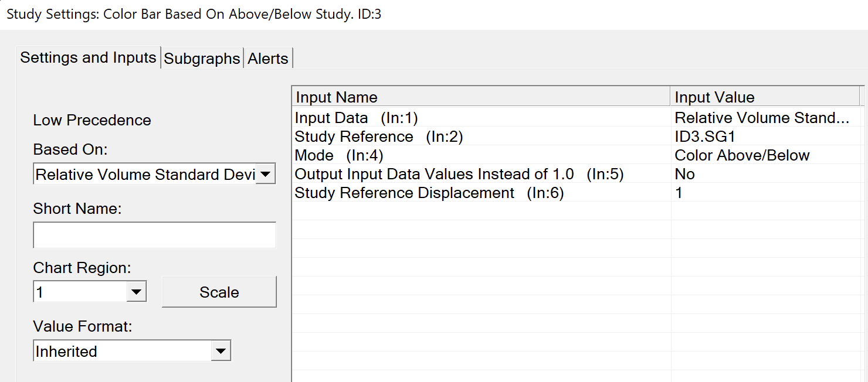
Task: Expand the Chart Region dropdown
Action: [x=136, y=292]
